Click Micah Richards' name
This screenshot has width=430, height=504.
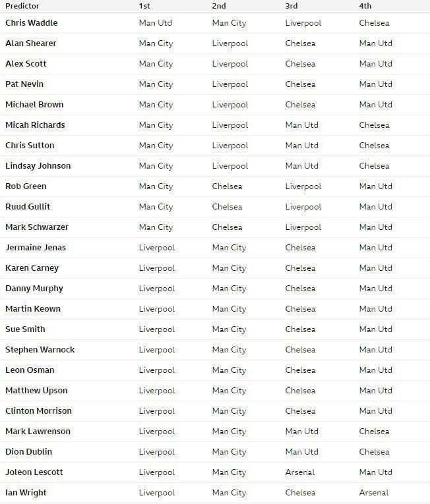pos(35,125)
